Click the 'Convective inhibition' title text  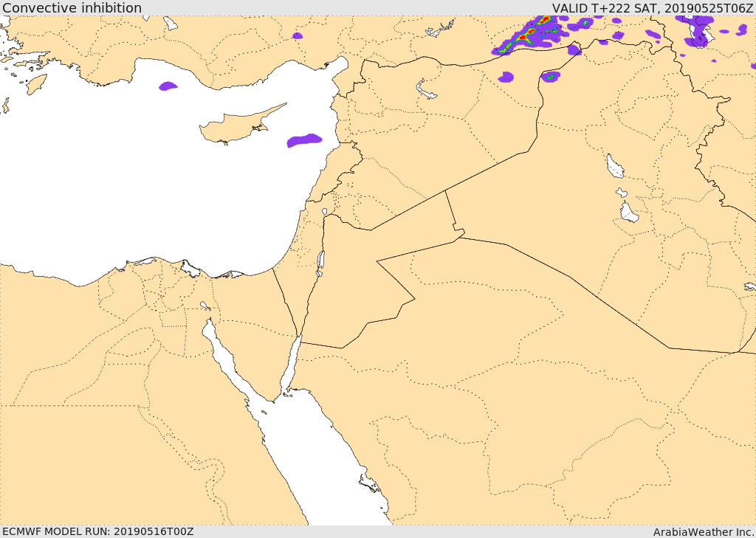(x=72, y=7)
